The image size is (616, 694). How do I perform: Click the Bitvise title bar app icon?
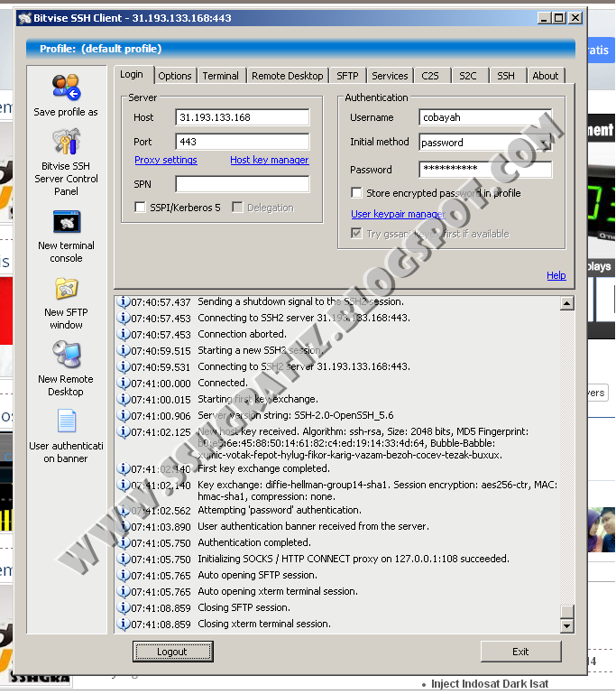(x=25, y=18)
